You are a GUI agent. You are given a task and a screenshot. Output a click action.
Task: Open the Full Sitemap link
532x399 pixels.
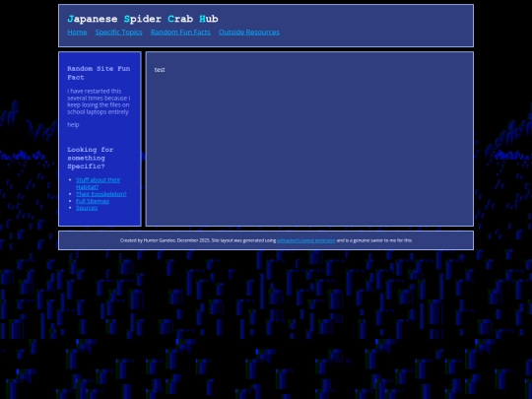pyautogui.click(x=93, y=201)
